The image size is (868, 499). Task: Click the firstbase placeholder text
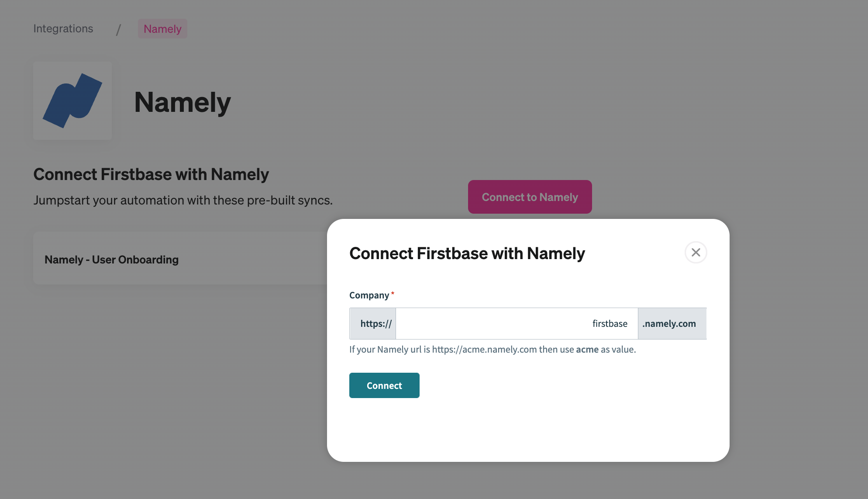tap(610, 323)
